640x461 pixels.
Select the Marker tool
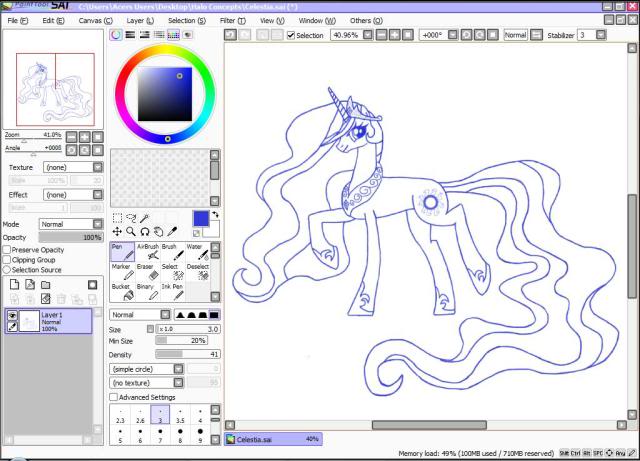pos(122,272)
